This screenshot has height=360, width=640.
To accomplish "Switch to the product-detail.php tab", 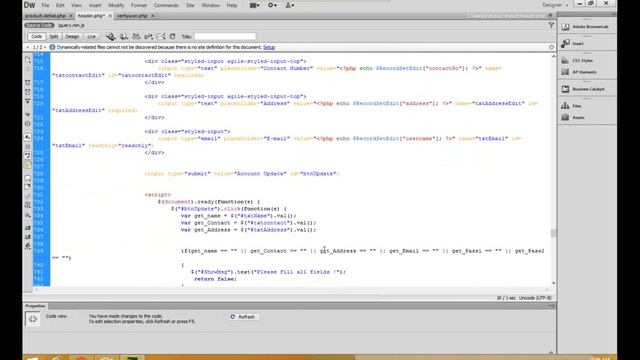I will [45, 16].
